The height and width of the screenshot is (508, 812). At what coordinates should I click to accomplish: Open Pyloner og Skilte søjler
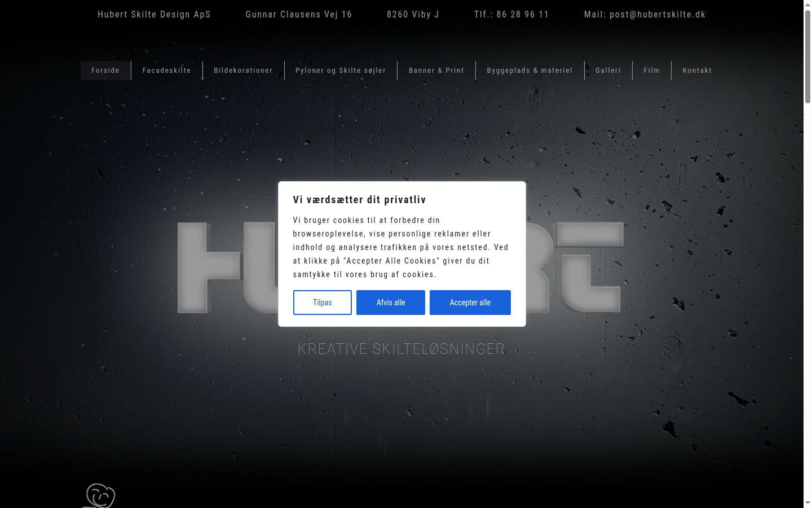(341, 71)
